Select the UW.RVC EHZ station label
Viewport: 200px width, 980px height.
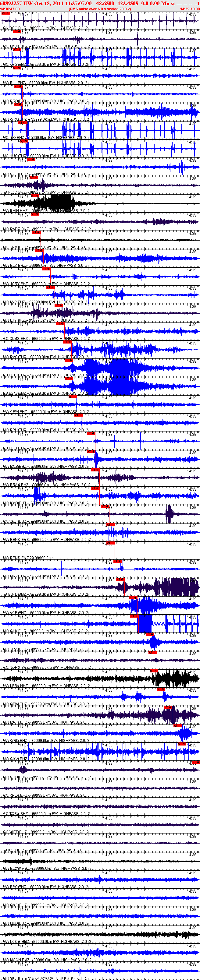[46, 357]
